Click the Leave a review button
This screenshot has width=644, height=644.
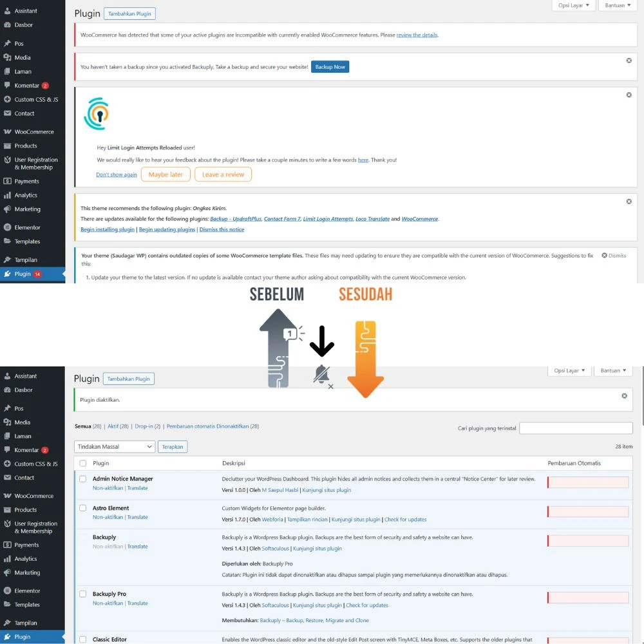(x=223, y=175)
